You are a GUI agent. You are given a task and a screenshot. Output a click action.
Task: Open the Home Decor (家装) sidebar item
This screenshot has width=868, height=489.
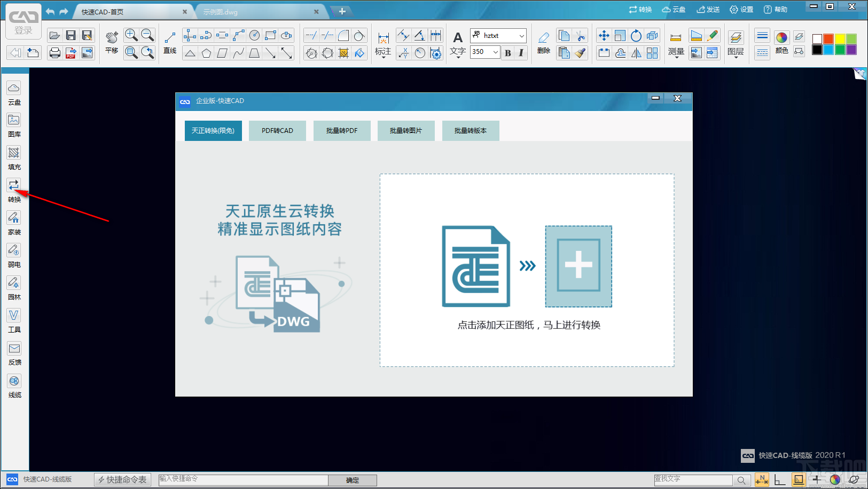coord(14,223)
